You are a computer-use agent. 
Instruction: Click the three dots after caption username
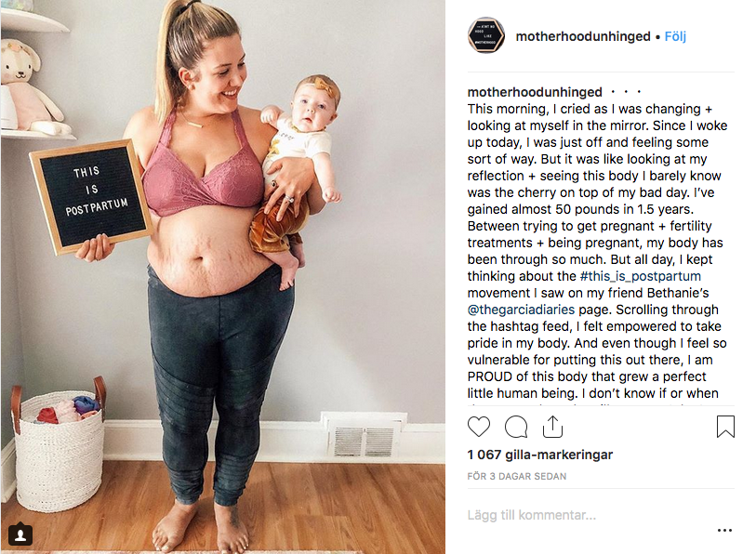pos(626,92)
